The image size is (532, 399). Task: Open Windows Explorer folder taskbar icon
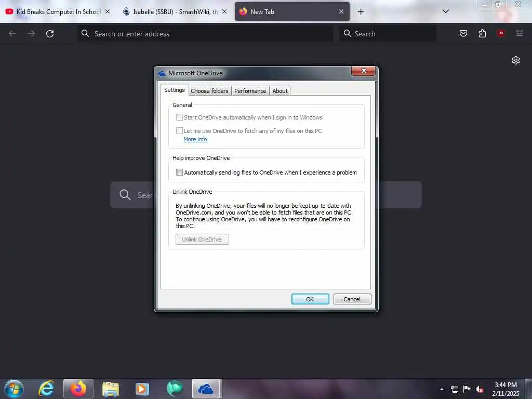point(111,389)
